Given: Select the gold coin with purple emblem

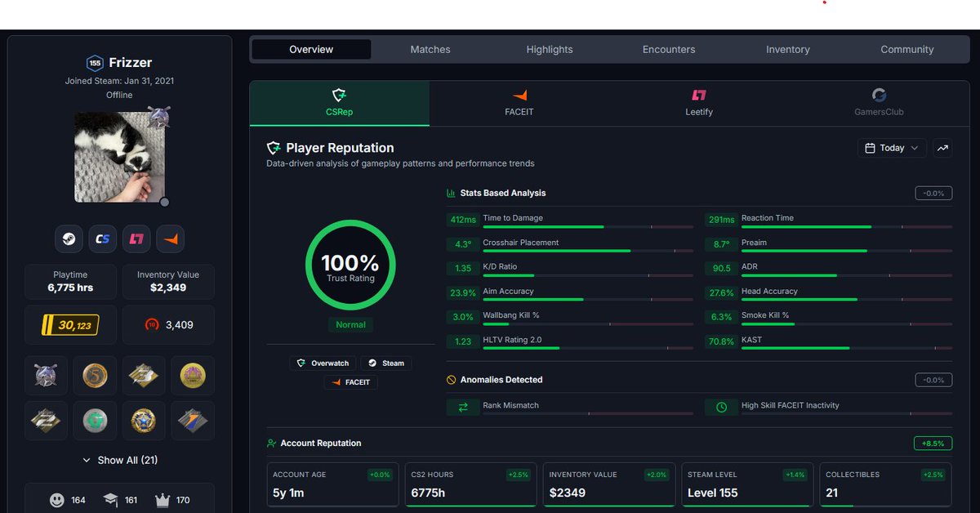Looking at the screenshot, I should coord(193,376).
